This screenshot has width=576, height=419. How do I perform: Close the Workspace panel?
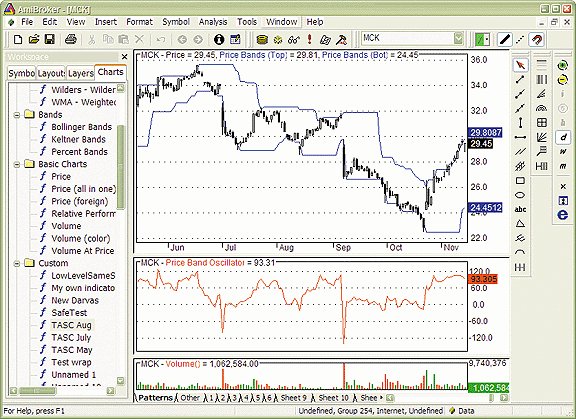(x=124, y=57)
